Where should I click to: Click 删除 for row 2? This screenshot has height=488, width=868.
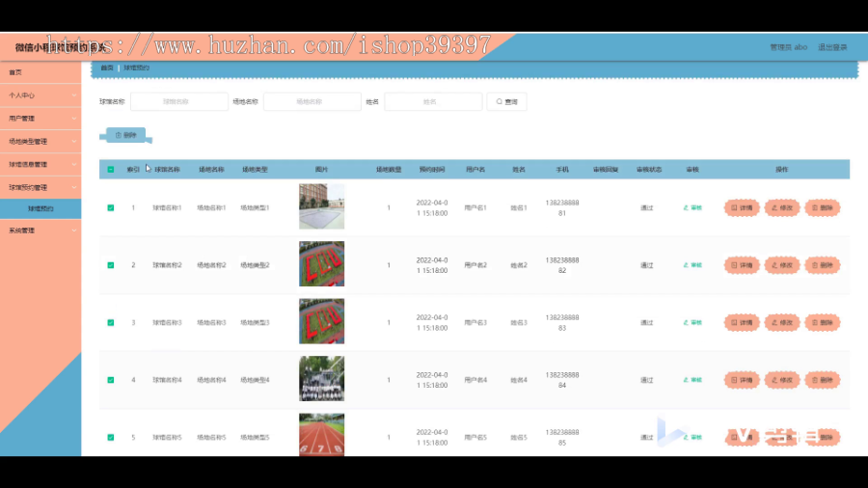click(823, 265)
